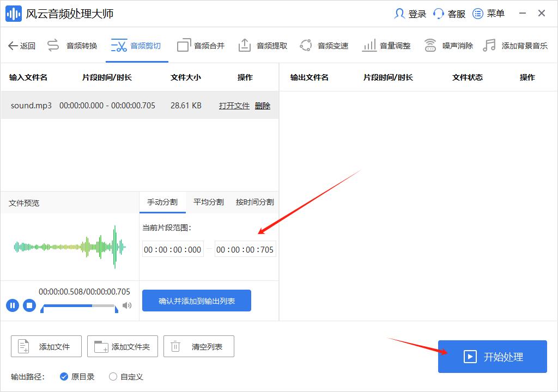
Task: Open the 客服 customer service
Action: pos(448,13)
